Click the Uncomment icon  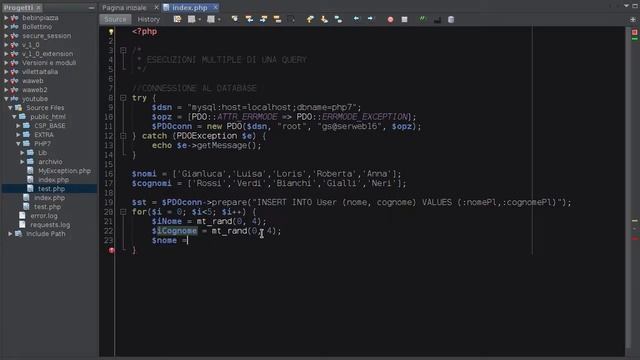click(437, 19)
